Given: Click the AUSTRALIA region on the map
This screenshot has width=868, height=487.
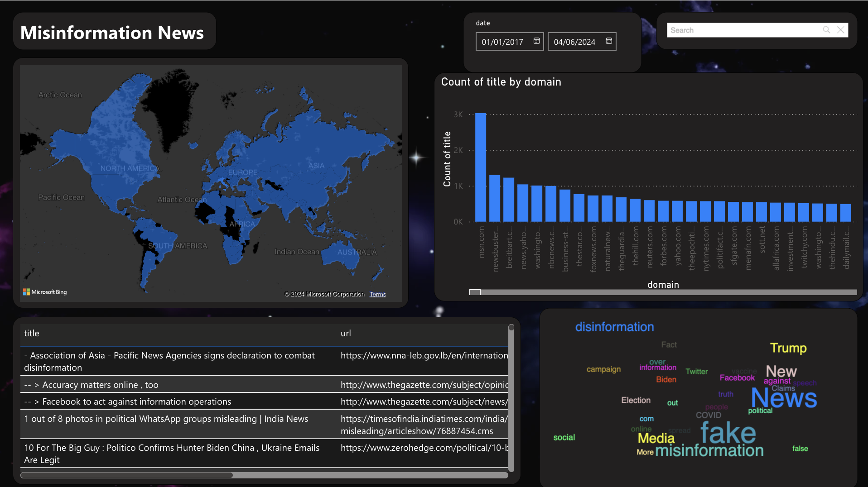Looking at the screenshot, I should pyautogui.click(x=357, y=252).
